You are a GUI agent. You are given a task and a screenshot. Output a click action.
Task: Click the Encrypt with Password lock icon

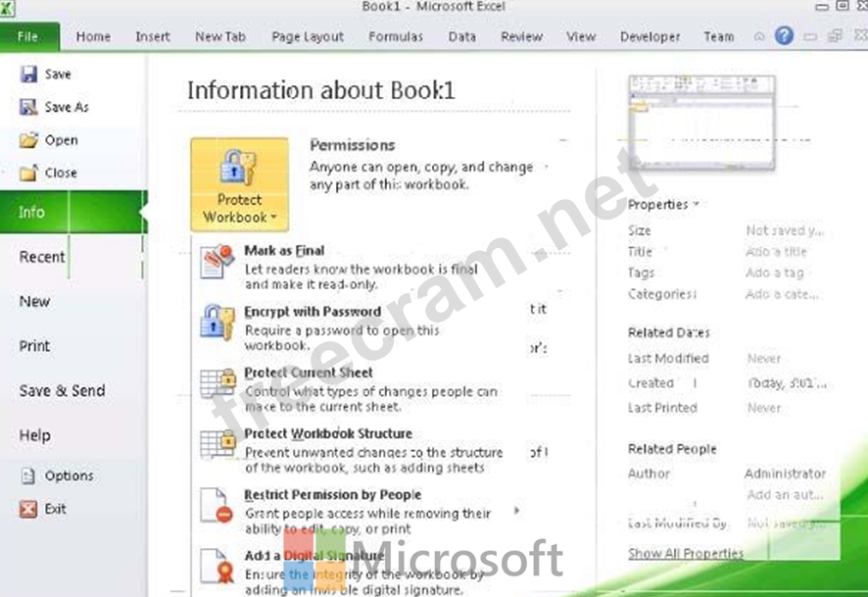coord(217,322)
